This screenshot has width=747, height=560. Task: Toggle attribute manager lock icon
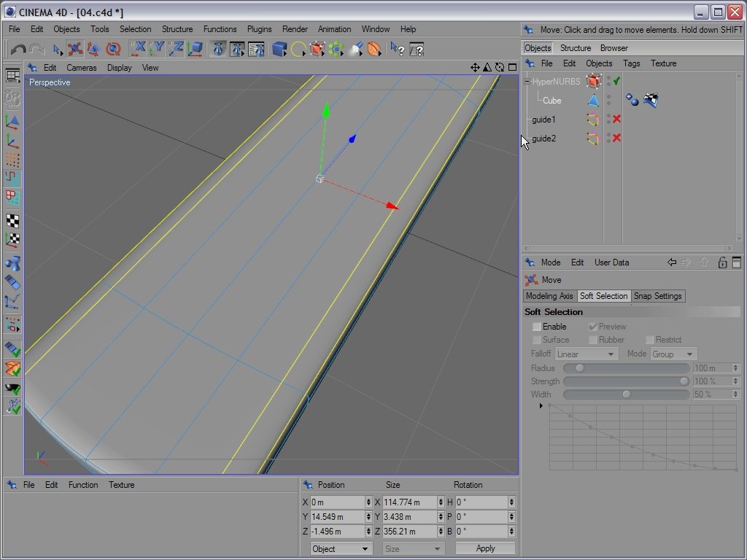click(x=722, y=262)
